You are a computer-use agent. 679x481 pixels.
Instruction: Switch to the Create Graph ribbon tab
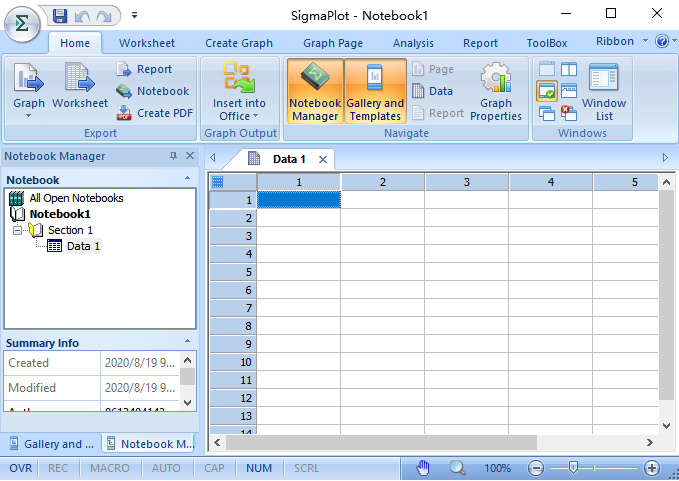point(238,43)
